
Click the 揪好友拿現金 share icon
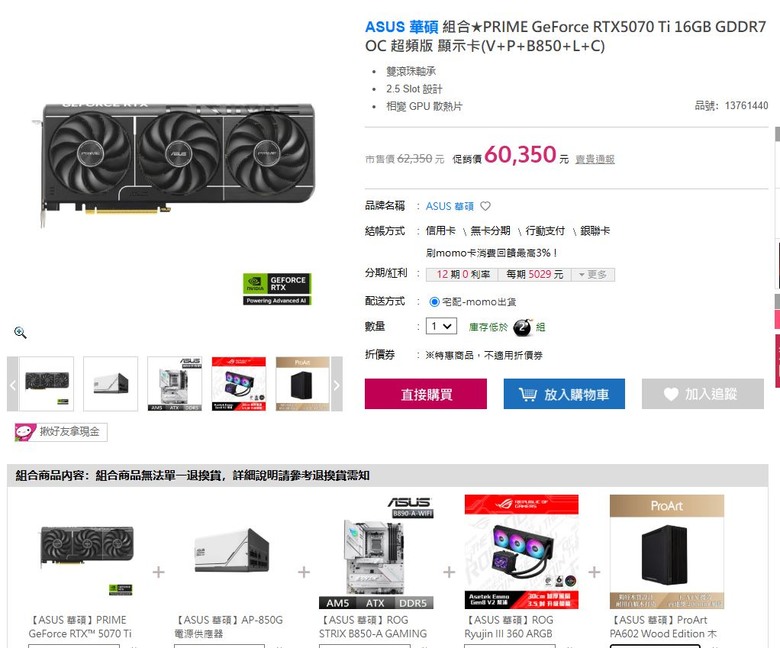point(25,432)
